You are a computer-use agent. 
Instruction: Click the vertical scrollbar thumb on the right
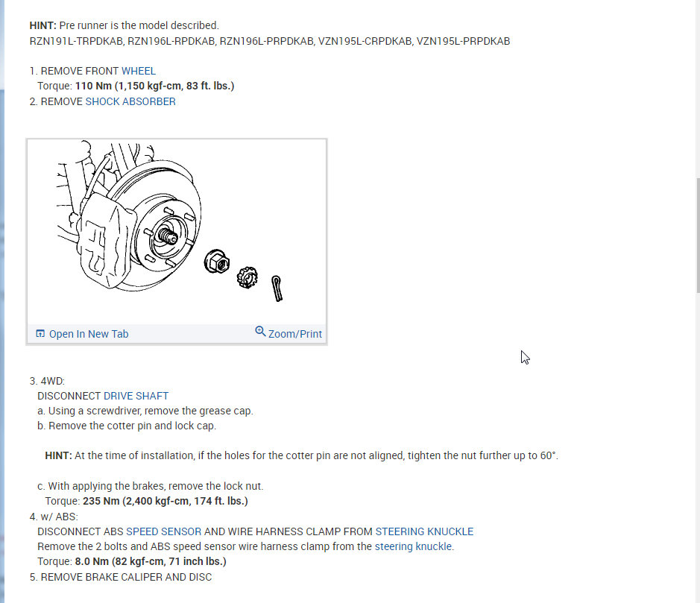697,236
